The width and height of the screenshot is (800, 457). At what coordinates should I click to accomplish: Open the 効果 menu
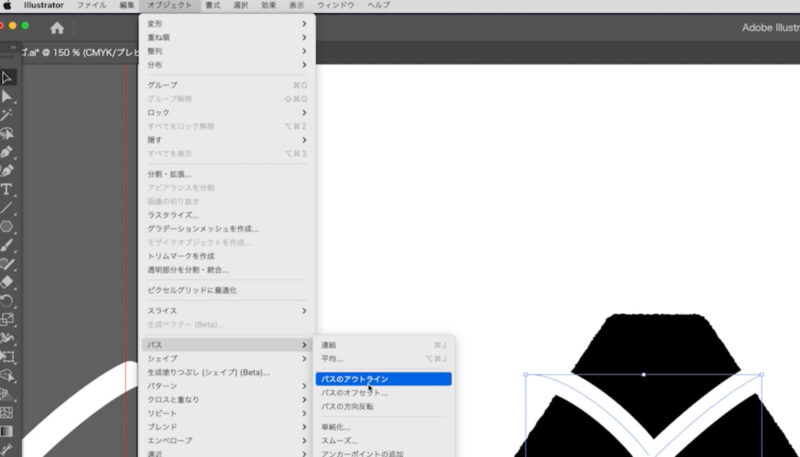coord(268,5)
